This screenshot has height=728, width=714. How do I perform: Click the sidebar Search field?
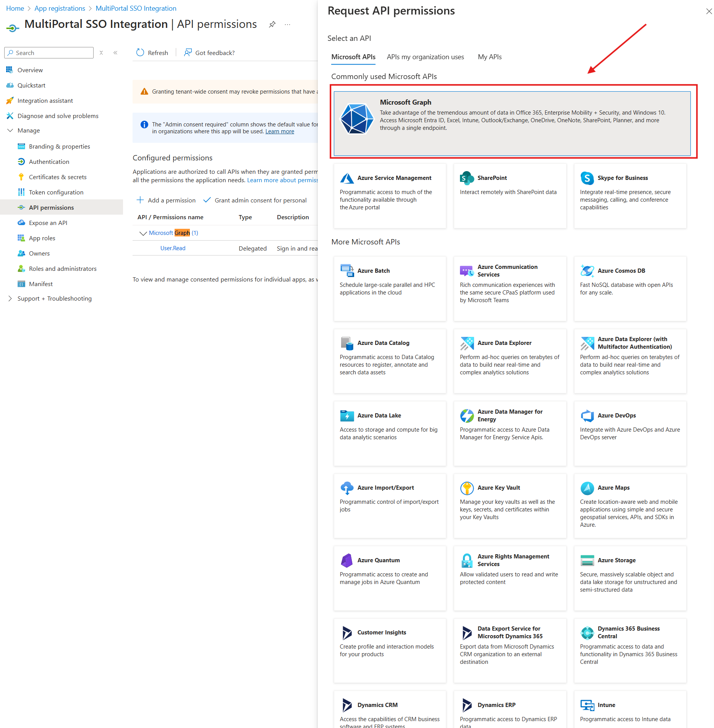click(49, 53)
